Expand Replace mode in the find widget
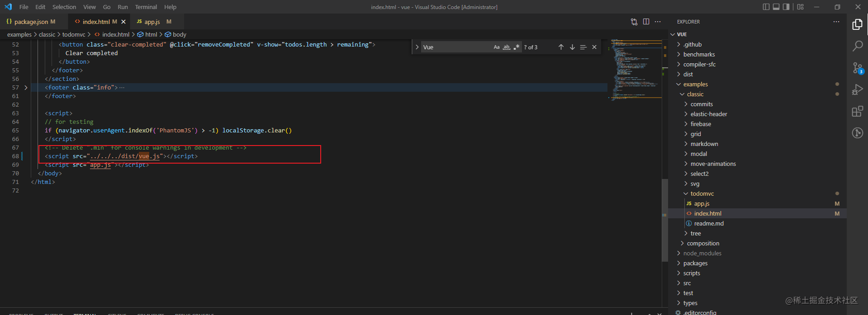 coord(417,47)
